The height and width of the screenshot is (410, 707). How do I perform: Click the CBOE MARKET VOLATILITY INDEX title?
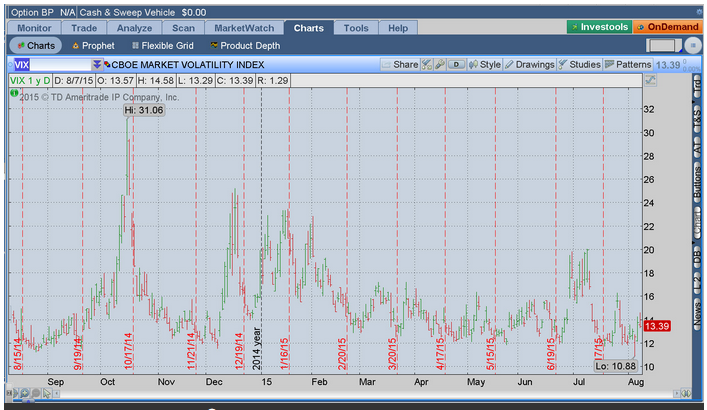click(188, 64)
